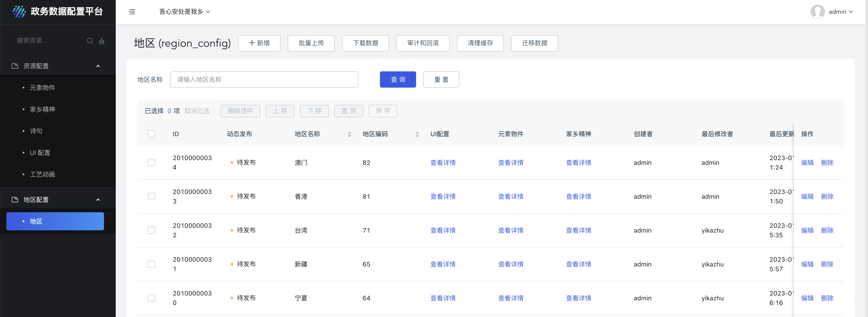This screenshot has height=317, width=868.
Task: Click the 删除选中 button
Action: tap(240, 111)
